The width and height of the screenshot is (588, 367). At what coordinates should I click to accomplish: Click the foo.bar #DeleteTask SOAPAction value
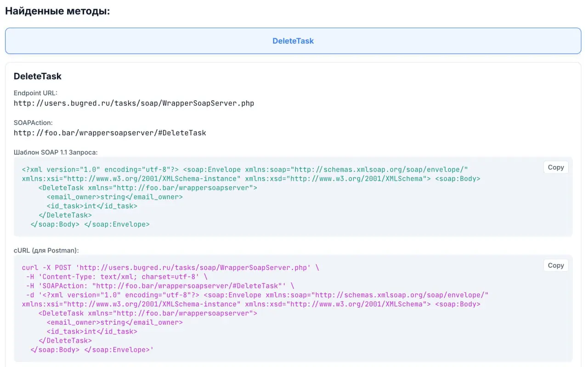point(110,133)
